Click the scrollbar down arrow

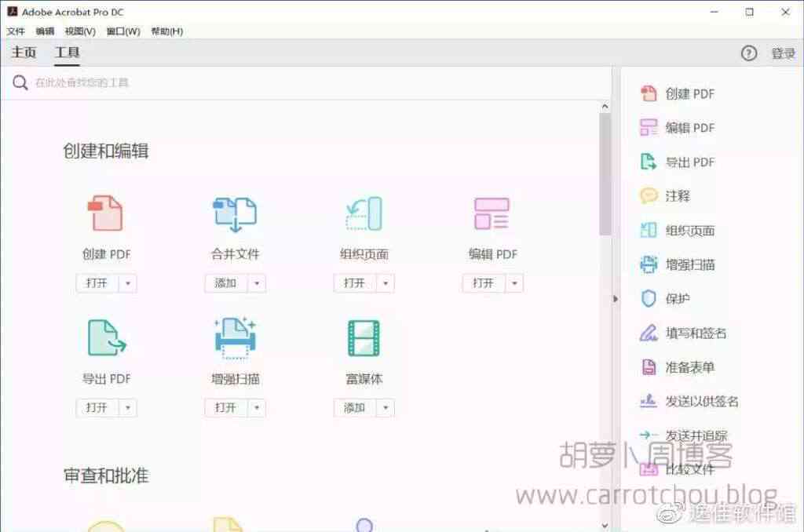click(x=605, y=526)
